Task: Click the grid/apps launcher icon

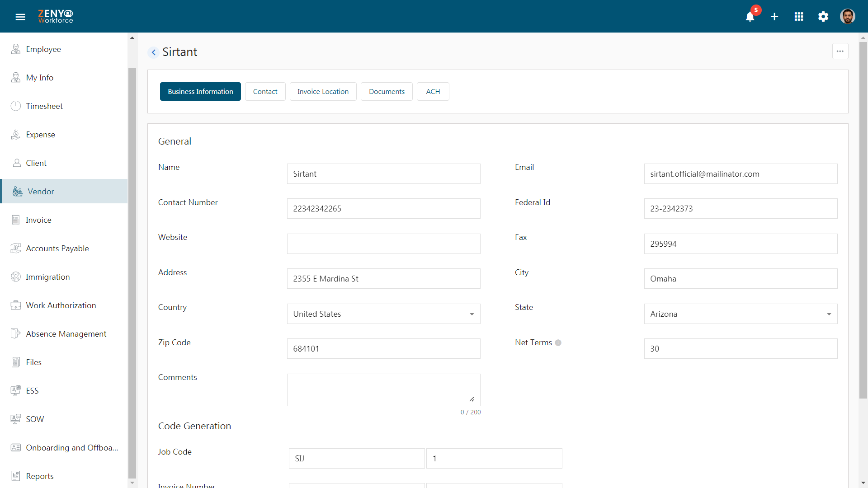Action: (799, 16)
